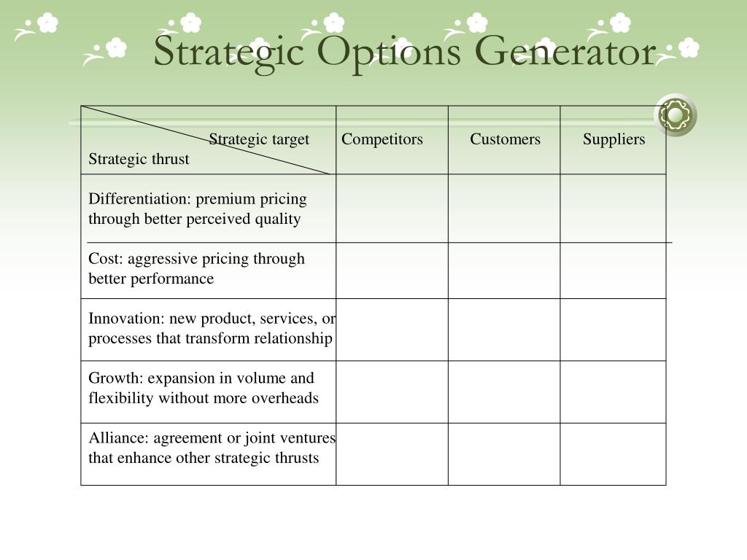Click the "Strategic target" header label

pyautogui.click(x=259, y=139)
